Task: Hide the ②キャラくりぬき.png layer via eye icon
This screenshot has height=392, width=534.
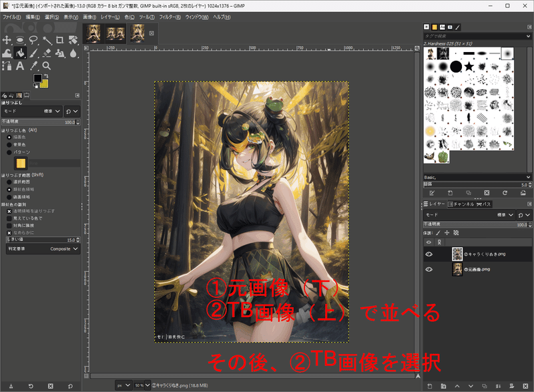Action: [429, 254]
